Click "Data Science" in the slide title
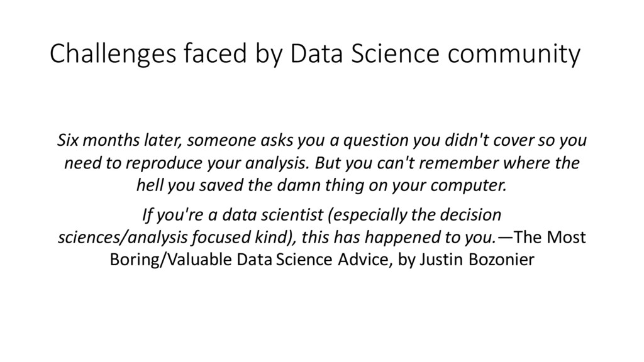644x362 pixels. tap(365, 53)
